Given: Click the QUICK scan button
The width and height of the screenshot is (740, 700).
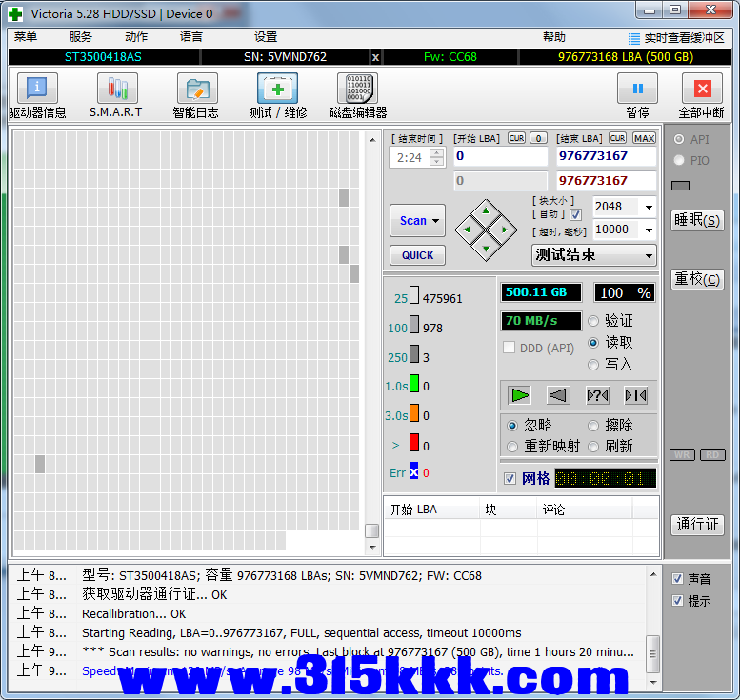Looking at the screenshot, I should [418, 255].
